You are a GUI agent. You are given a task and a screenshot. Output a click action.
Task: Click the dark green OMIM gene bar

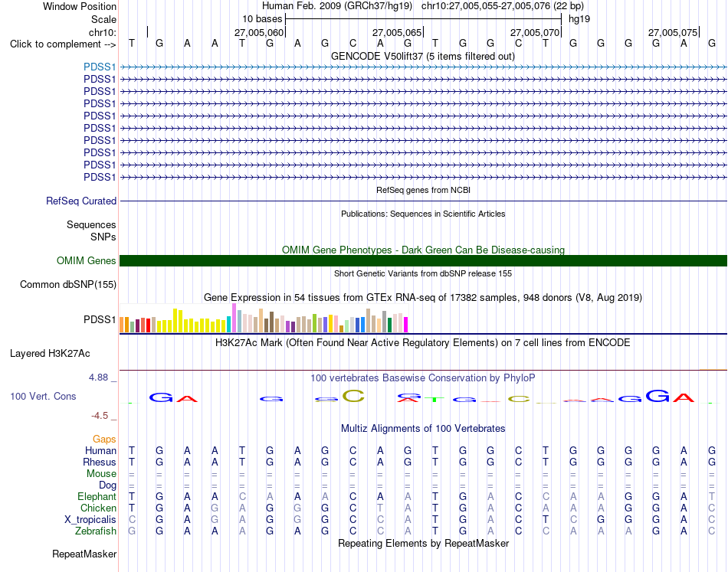[x=423, y=260]
